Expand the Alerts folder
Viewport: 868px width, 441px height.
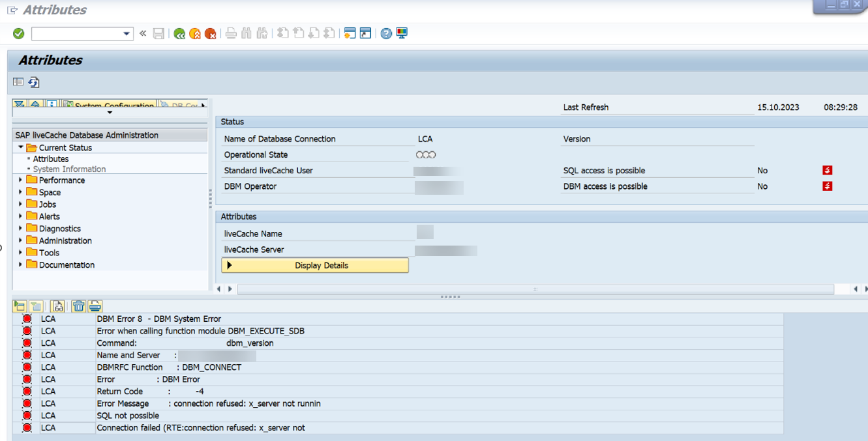coord(21,216)
